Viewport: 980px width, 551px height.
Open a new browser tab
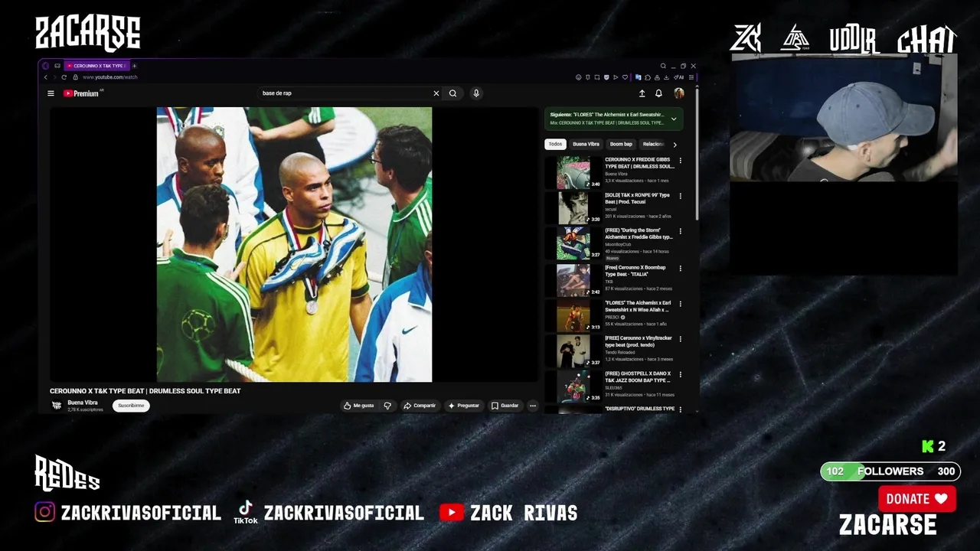coord(134,66)
